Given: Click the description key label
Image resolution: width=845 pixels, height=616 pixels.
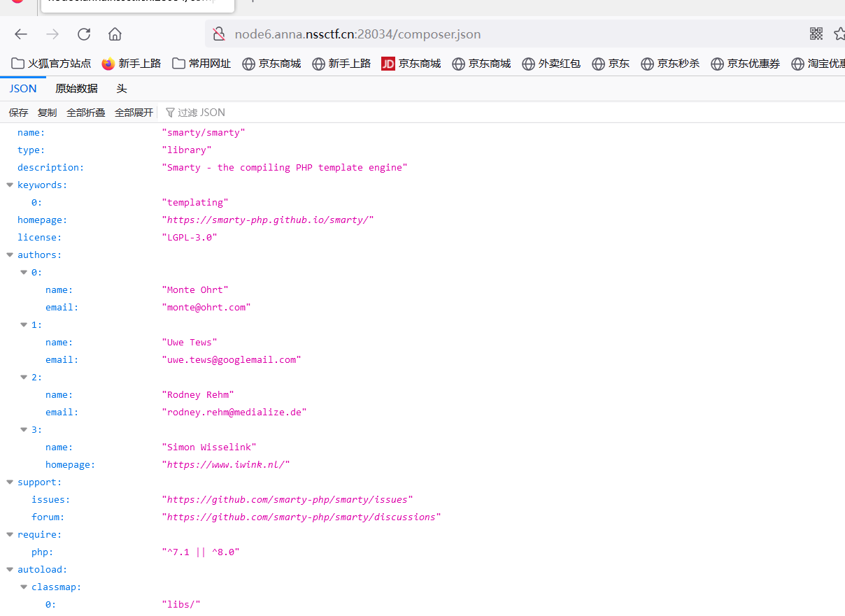Looking at the screenshot, I should pos(50,168).
